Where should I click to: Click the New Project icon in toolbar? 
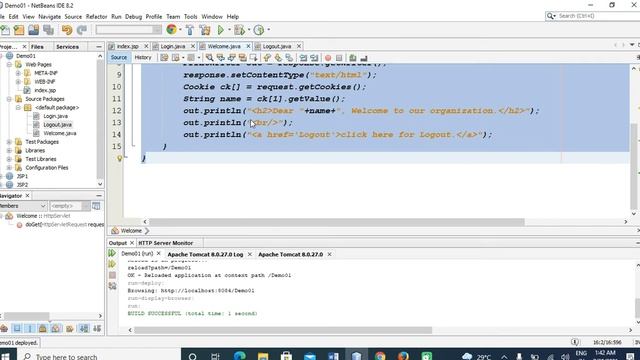(19, 30)
